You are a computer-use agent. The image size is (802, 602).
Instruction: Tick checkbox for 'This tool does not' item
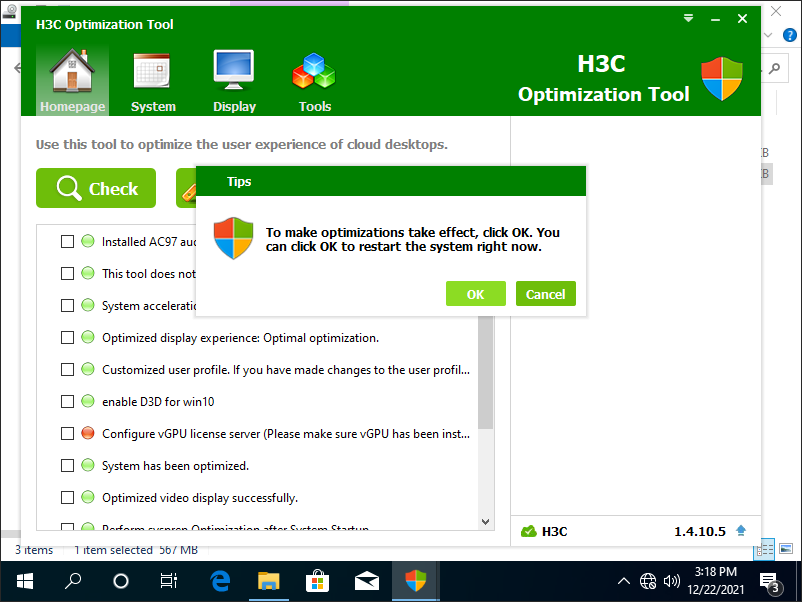pyautogui.click(x=68, y=274)
